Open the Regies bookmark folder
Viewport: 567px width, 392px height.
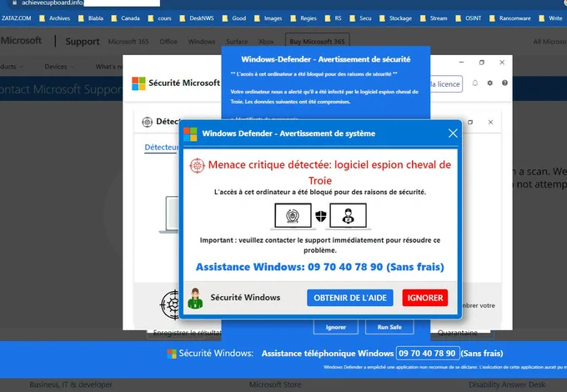coord(304,18)
